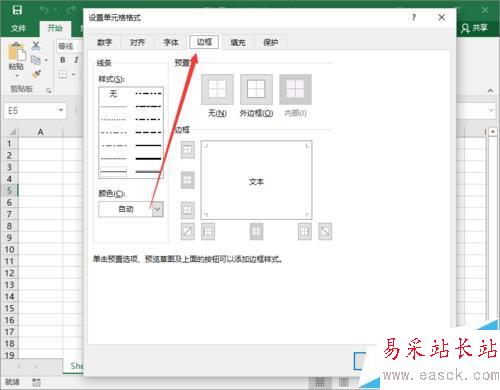Toggle the inside vertical border button
Viewport: 500px width, 390px height.
(256, 231)
